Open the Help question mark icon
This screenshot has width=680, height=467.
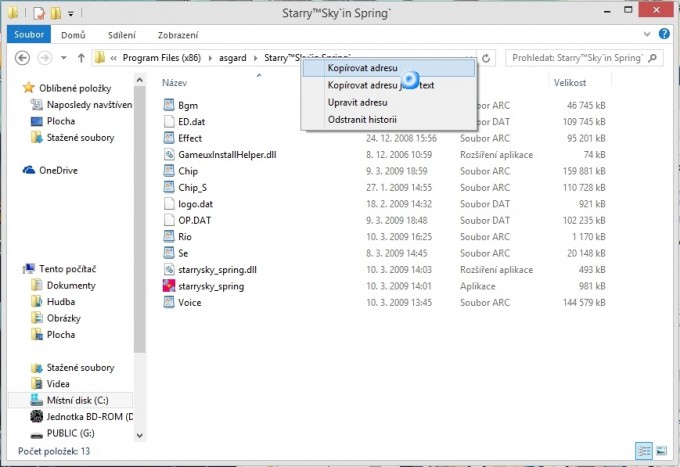point(664,34)
